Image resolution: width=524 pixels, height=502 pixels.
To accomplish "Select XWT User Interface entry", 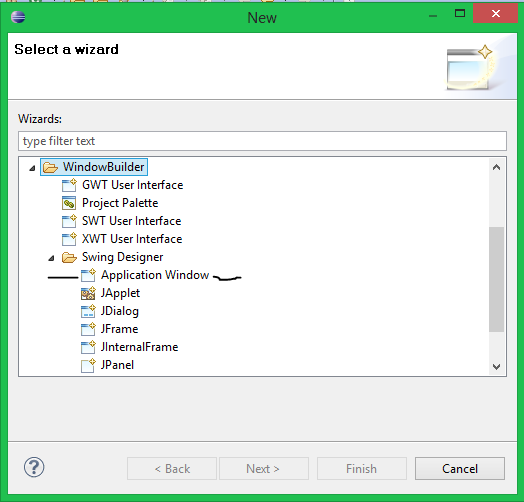I will pos(132,239).
